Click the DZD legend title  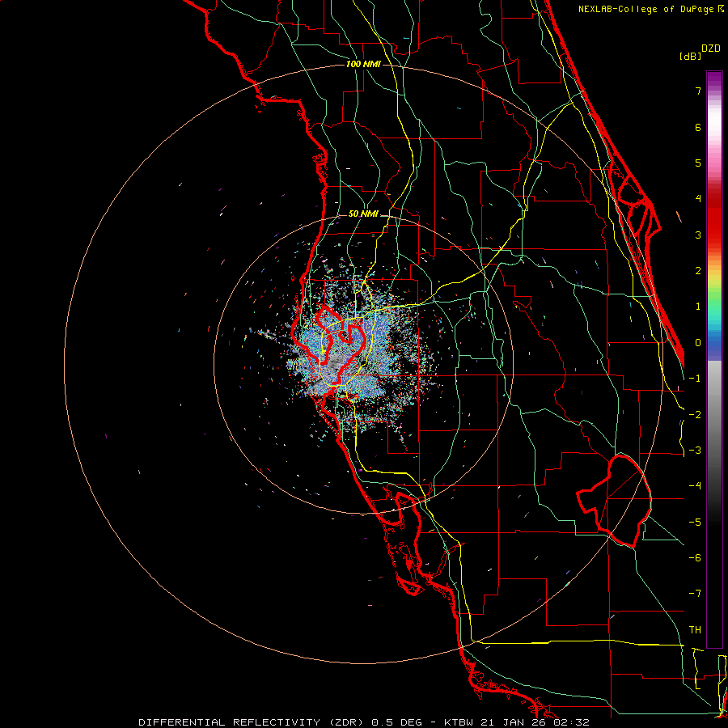point(711,49)
